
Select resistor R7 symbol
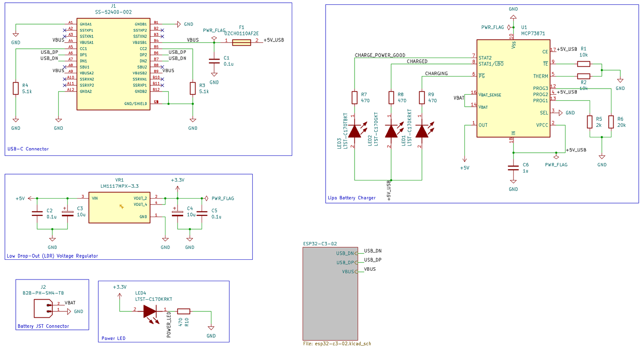[355, 97]
